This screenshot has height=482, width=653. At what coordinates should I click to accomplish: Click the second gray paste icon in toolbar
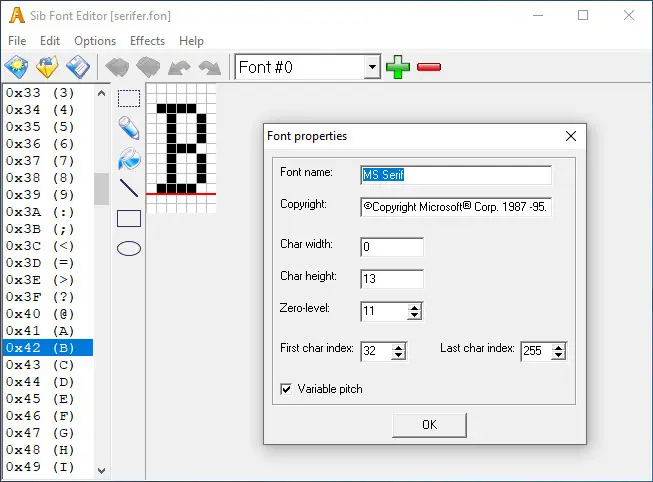148,67
